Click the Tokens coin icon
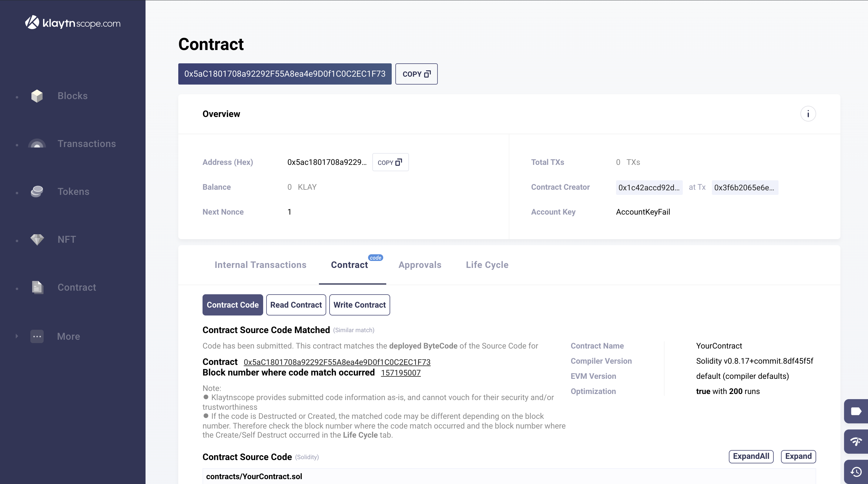Screen dimensions: 868x484 (x=37, y=192)
